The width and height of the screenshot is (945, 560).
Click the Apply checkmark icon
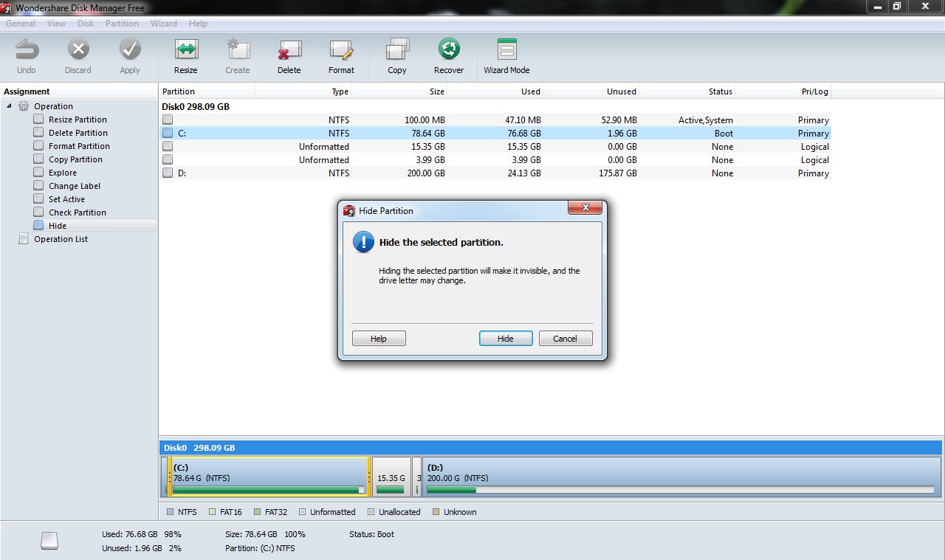130,50
